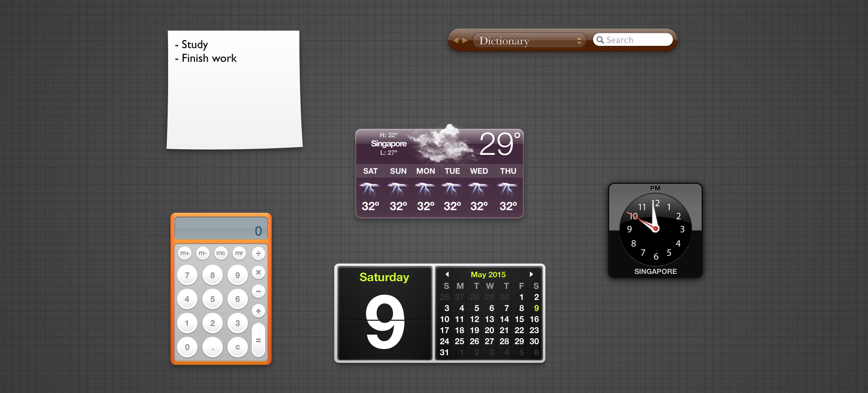Click the back arrow on Dictionary widget
This screenshot has height=393, width=868.
(454, 40)
